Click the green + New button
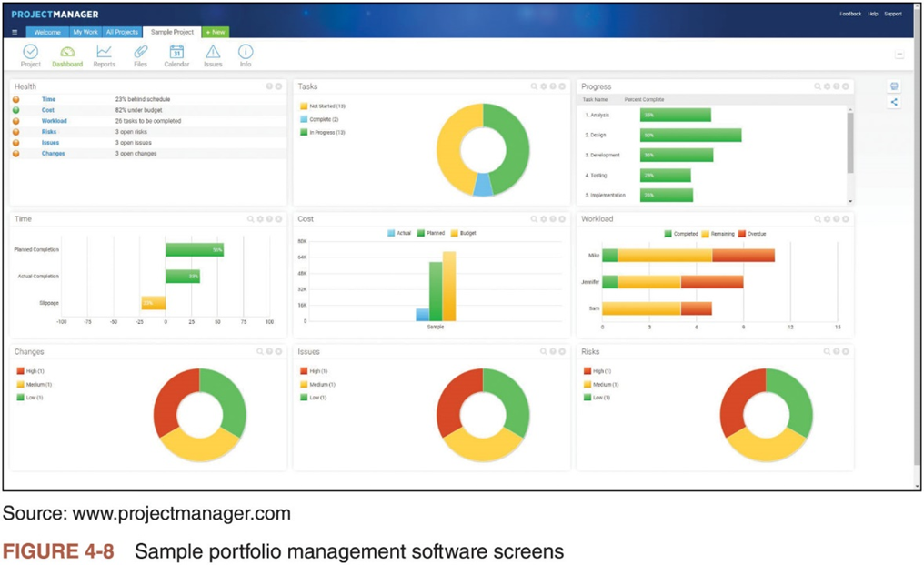The image size is (924, 565). (216, 32)
